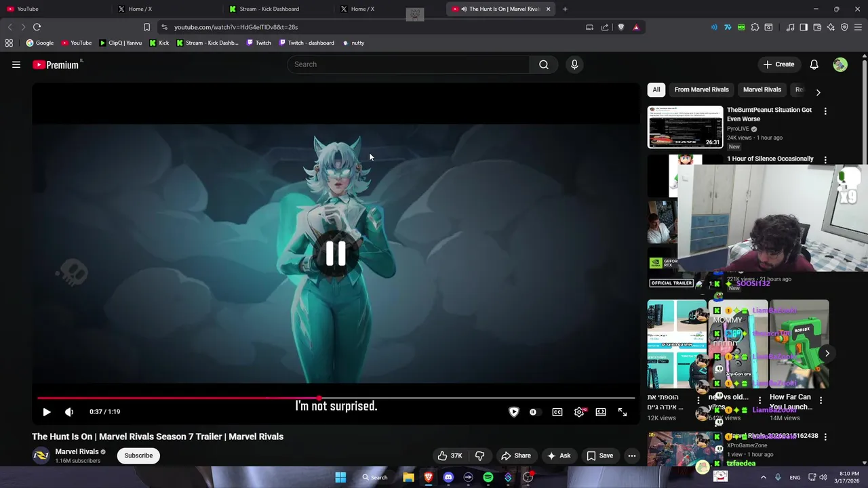Like the video with 37K likes
Image resolution: width=868 pixels, height=488 pixels.
tap(450, 455)
